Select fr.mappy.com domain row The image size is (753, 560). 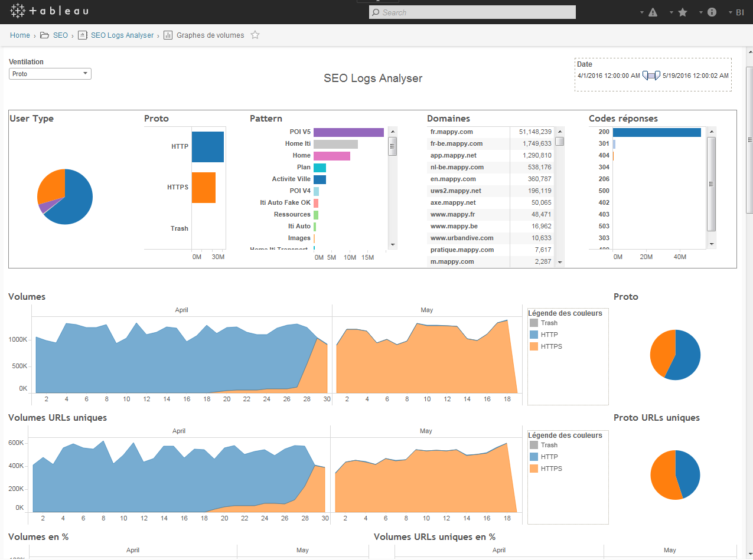pos(491,132)
